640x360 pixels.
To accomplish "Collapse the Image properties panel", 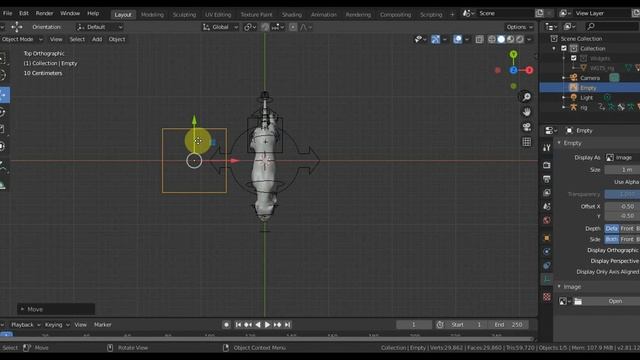I will pyautogui.click(x=560, y=287).
